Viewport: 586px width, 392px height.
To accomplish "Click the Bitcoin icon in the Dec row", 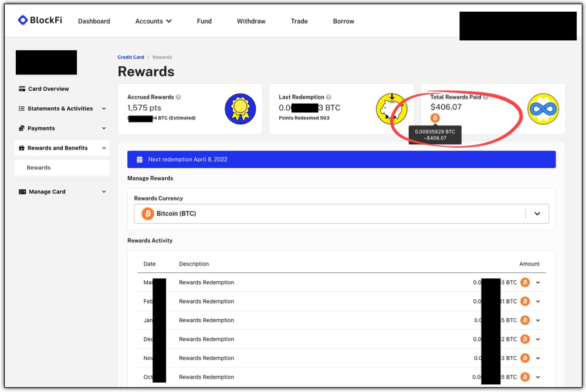I will tap(525, 339).
